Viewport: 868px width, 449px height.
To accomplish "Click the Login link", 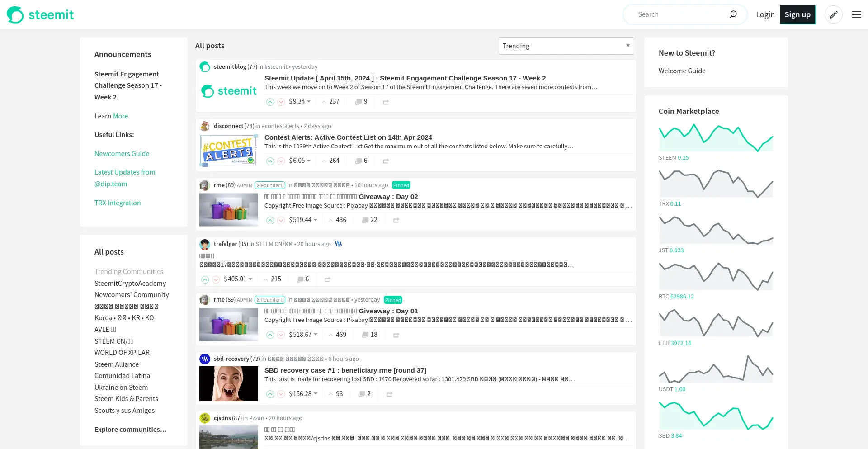I will coord(765,14).
